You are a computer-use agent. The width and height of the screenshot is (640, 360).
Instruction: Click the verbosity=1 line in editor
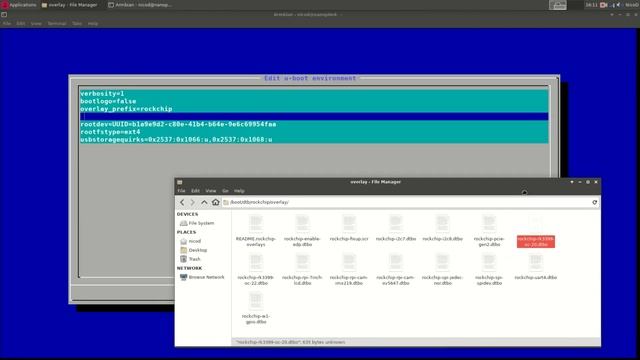(x=314, y=93)
